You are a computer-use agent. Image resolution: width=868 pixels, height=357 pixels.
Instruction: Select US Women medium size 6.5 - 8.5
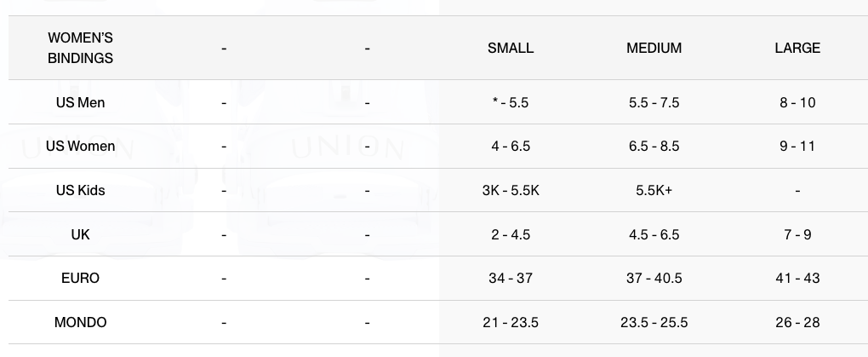[654, 147]
